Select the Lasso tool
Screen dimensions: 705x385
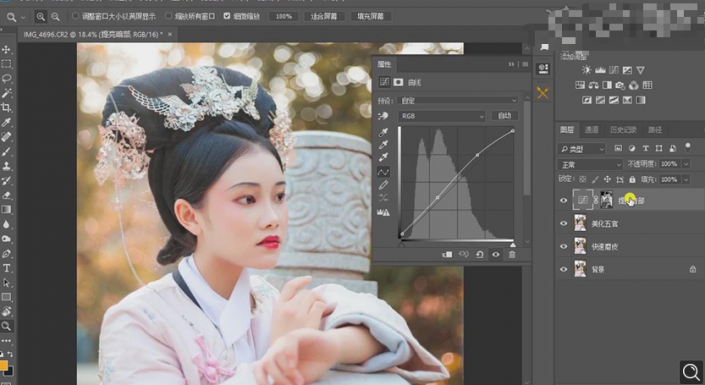pyautogui.click(x=6, y=78)
